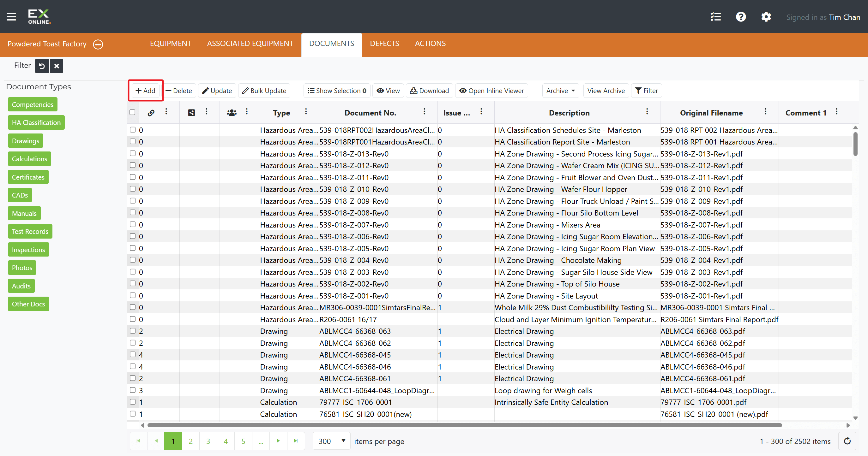Refresh the grid using the reload icon
This screenshot has height=456, width=868.
point(847,441)
